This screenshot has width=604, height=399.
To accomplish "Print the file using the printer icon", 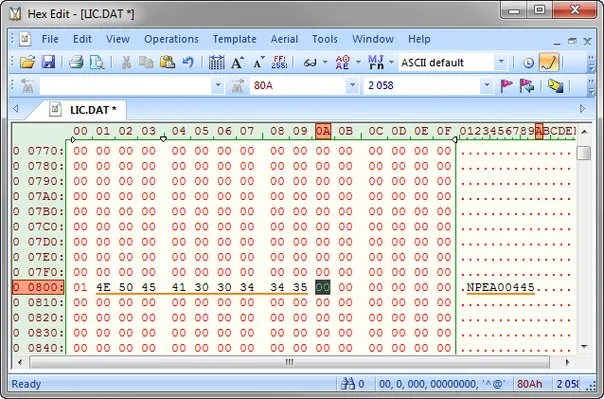I will click(76, 62).
